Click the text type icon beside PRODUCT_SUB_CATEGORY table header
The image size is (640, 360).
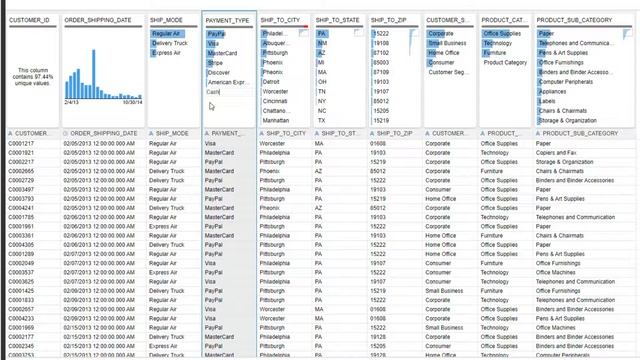coord(538,133)
